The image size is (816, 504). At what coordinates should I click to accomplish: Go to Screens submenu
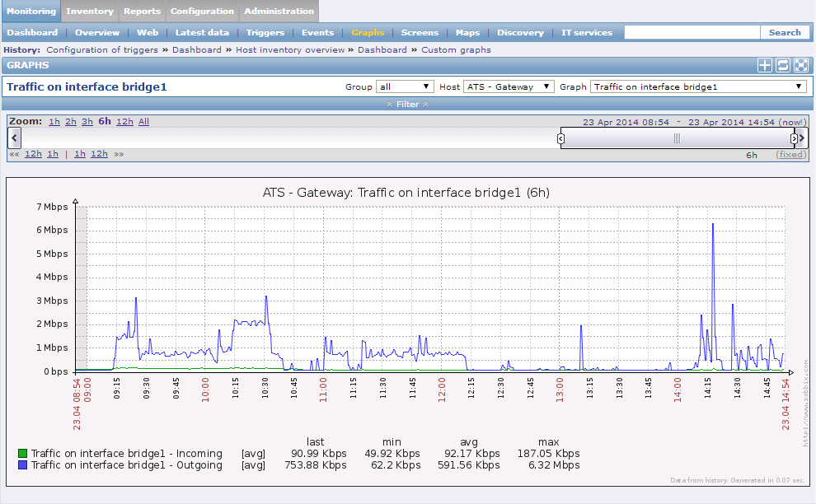point(420,32)
